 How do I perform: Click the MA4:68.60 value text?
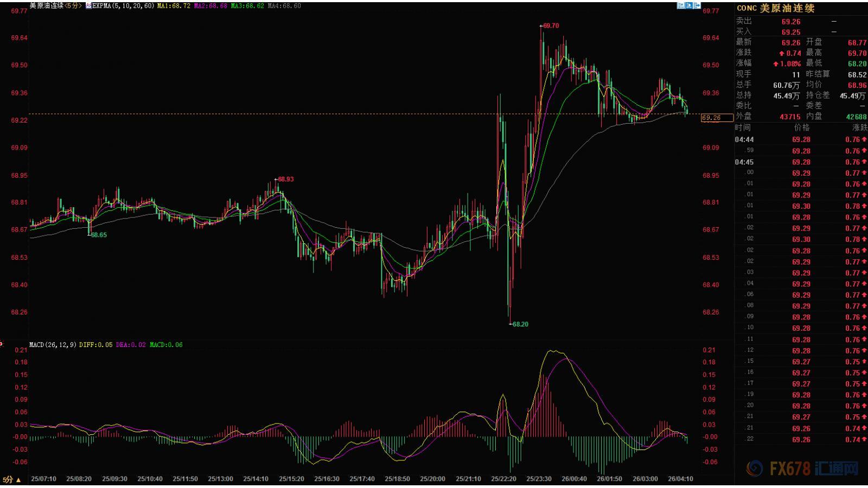coord(284,6)
